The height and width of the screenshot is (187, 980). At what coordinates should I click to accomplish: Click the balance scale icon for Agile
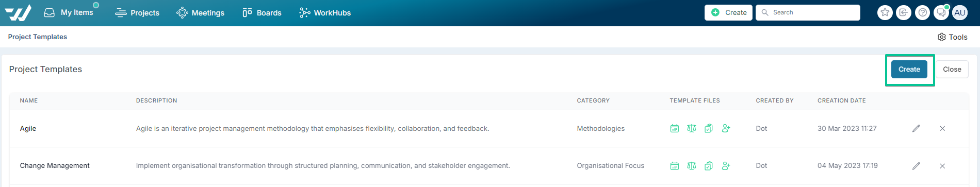click(x=691, y=128)
